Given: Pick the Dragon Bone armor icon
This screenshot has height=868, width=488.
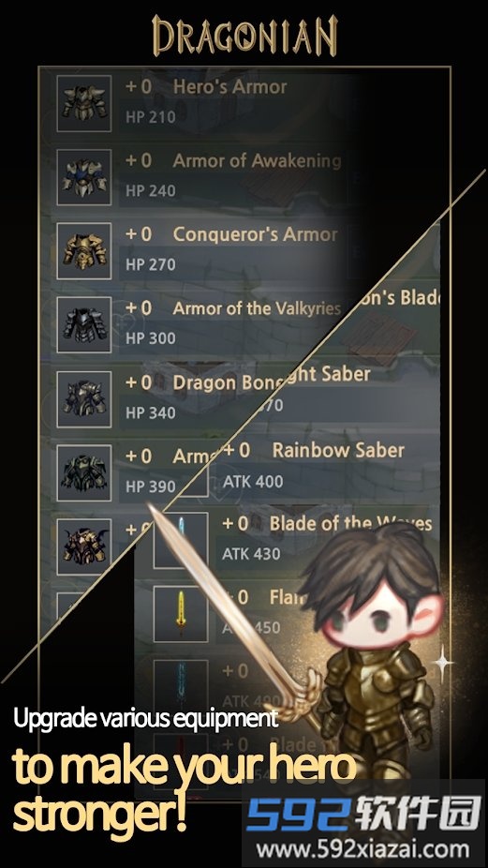Looking at the screenshot, I should [84, 399].
